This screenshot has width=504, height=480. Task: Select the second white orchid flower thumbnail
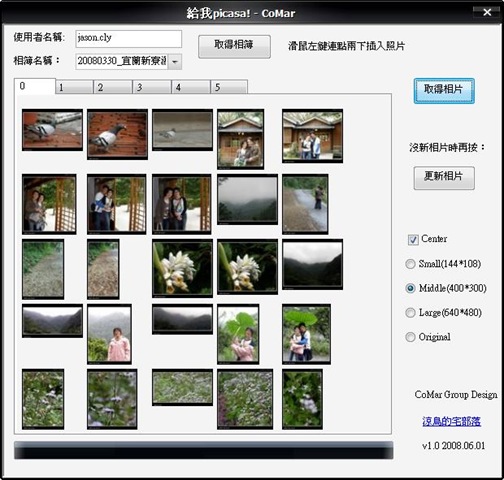point(247,267)
